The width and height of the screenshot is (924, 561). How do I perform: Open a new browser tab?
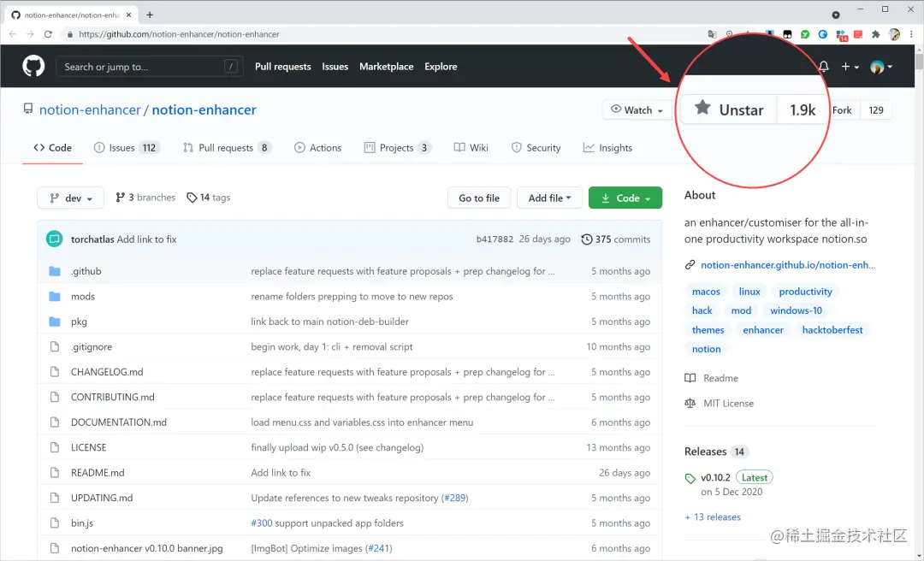click(x=150, y=15)
